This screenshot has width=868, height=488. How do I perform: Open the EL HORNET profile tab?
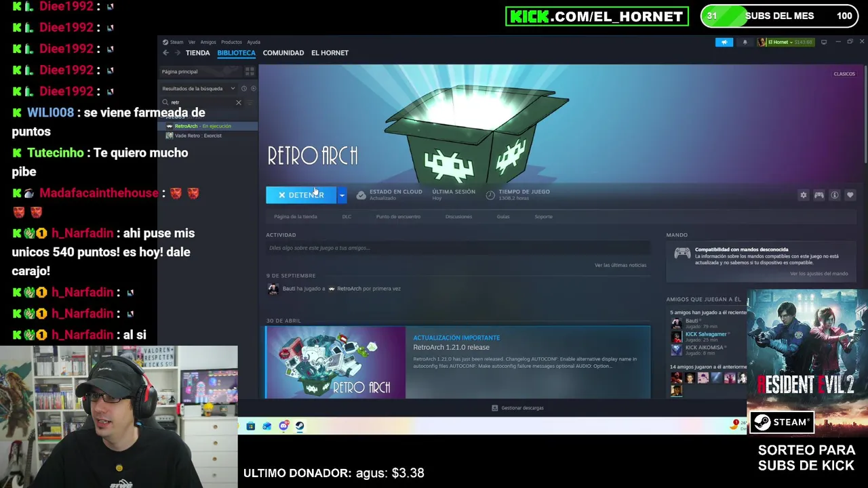click(x=330, y=53)
